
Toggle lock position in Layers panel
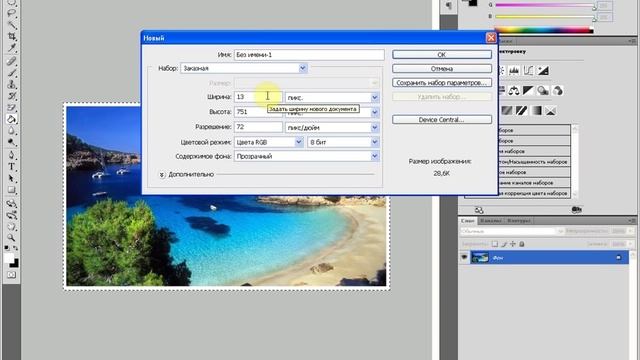513,244
